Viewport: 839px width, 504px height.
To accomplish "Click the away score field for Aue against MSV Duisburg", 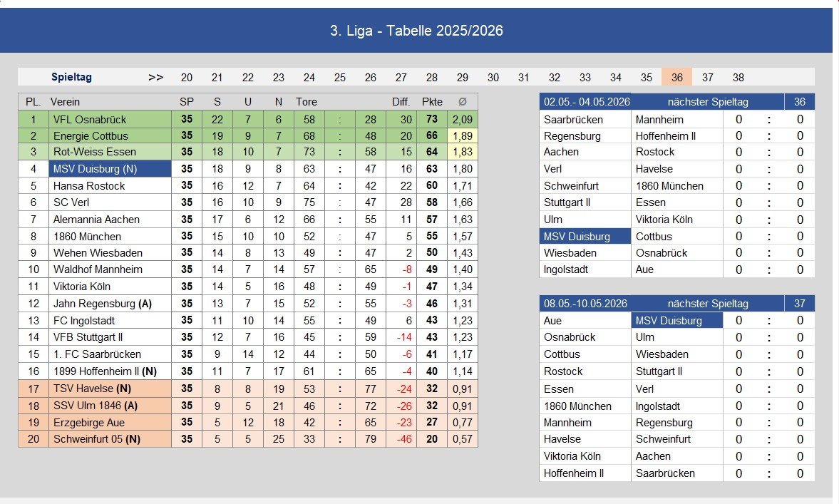I will point(799,320).
